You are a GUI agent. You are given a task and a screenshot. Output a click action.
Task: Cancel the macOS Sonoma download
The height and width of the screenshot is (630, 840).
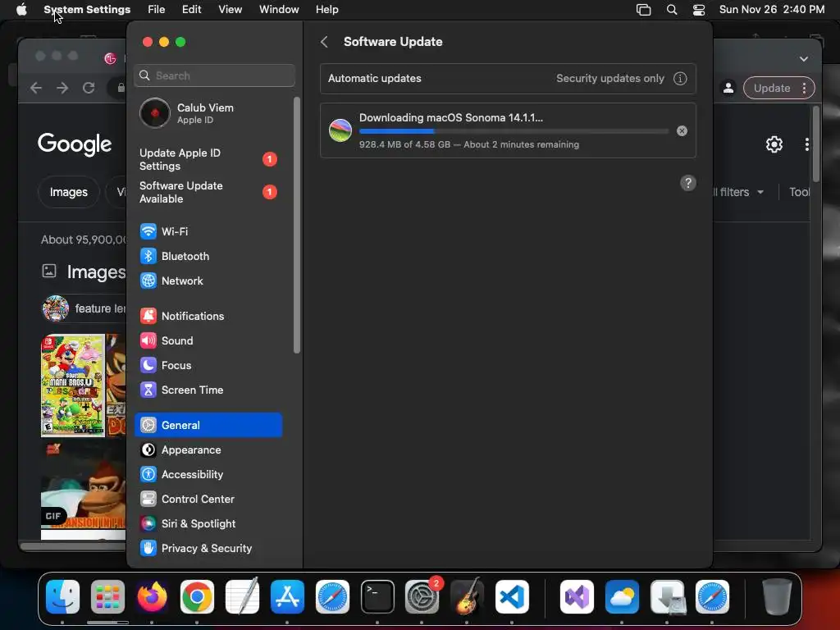pyautogui.click(x=682, y=130)
